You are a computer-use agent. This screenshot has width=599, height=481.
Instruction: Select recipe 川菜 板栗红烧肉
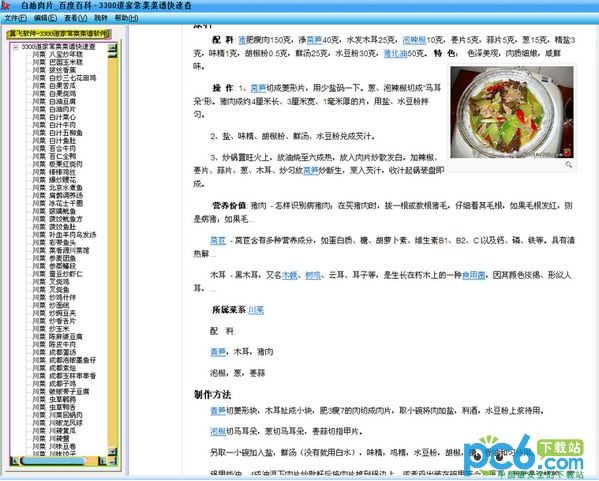pyautogui.click(x=57, y=164)
